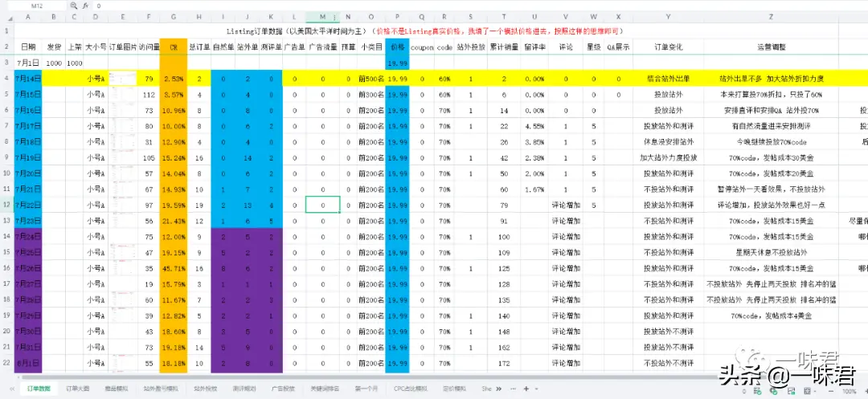Switch to the 关键词排名 sheet tab
868x399 pixels.
(323, 389)
